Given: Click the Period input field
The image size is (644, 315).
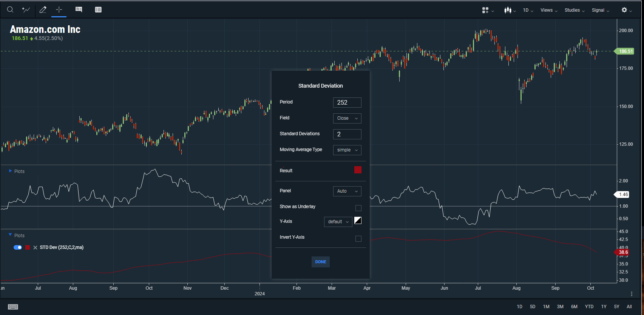Looking at the screenshot, I should tap(347, 102).
